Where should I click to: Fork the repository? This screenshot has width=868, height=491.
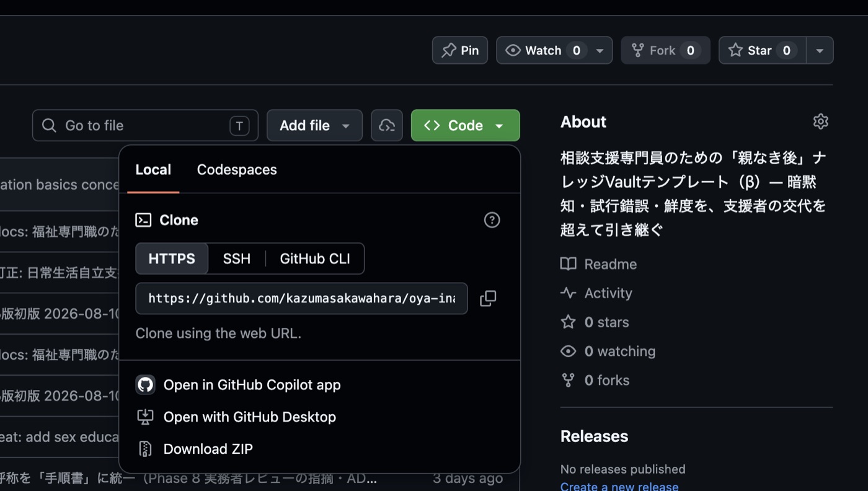click(665, 50)
